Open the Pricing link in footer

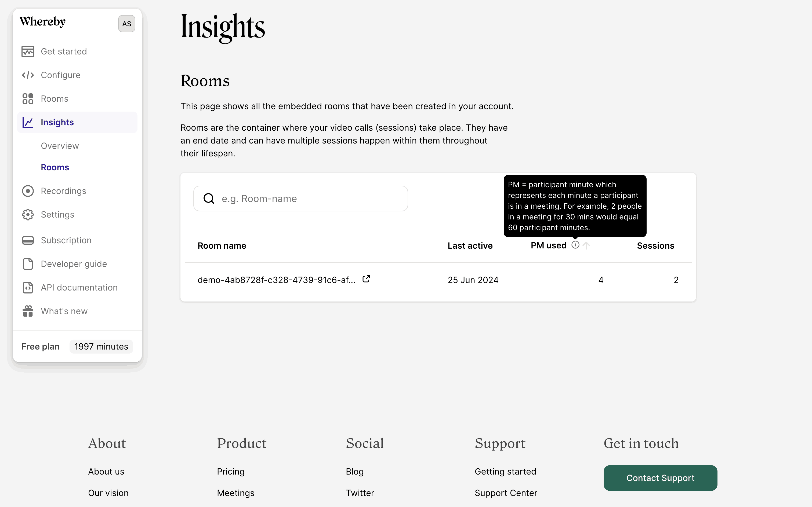230,471
